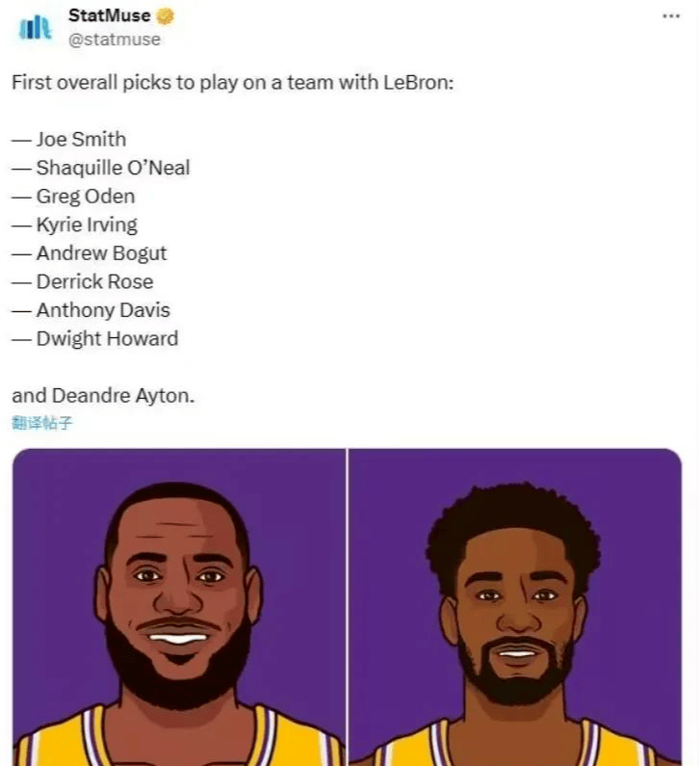Open the right bearded player illustration image
Screen dimensions: 700x766
(514, 607)
